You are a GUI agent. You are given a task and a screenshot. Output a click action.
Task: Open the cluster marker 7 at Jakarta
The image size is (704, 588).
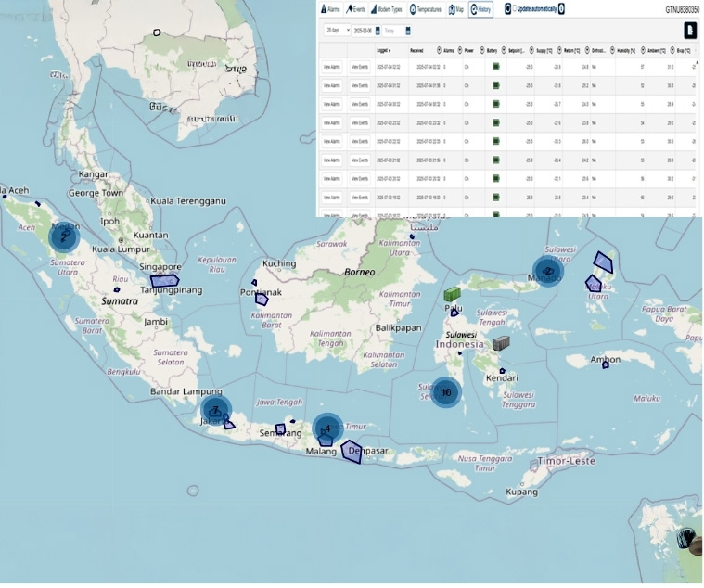pos(216,410)
